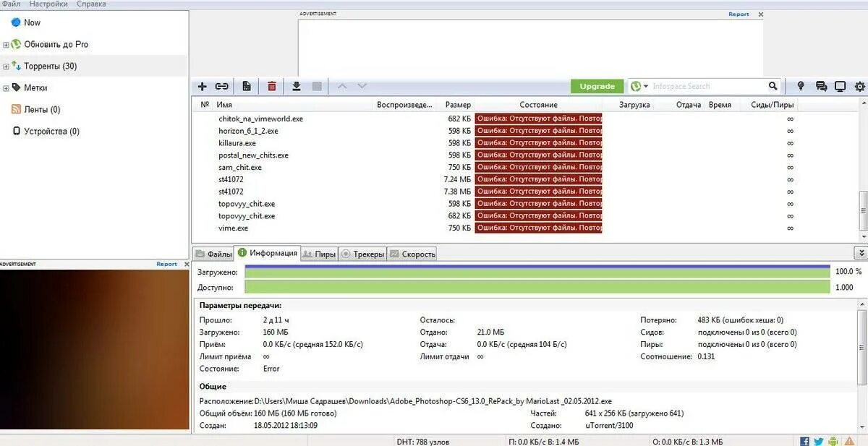
Task: Click the sidebar advertisement image
Action: (94, 349)
